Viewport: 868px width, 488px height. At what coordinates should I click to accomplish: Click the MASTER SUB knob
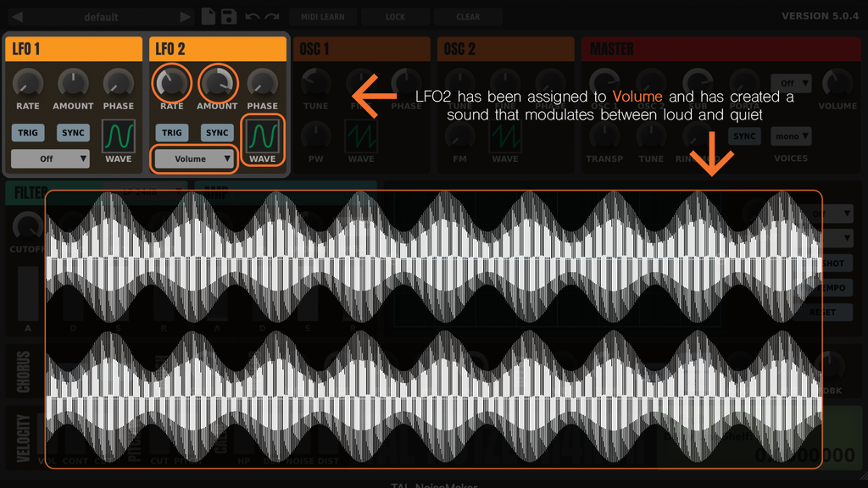[x=698, y=84]
